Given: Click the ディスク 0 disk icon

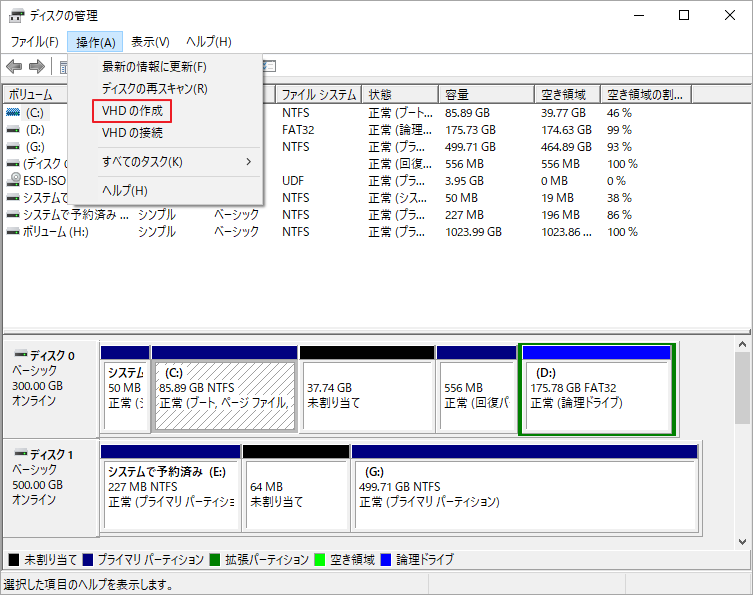Looking at the screenshot, I should point(19,355).
